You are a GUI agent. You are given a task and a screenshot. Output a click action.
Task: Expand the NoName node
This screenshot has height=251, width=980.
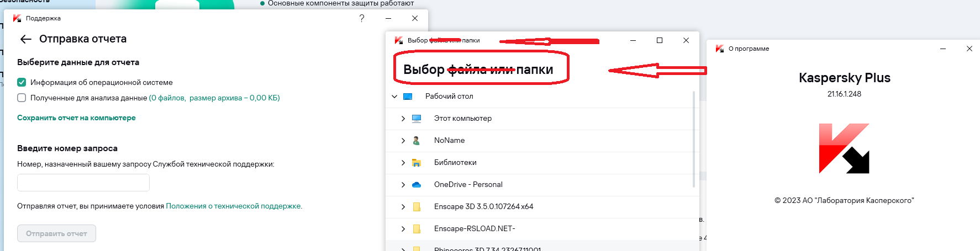point(403,141)
